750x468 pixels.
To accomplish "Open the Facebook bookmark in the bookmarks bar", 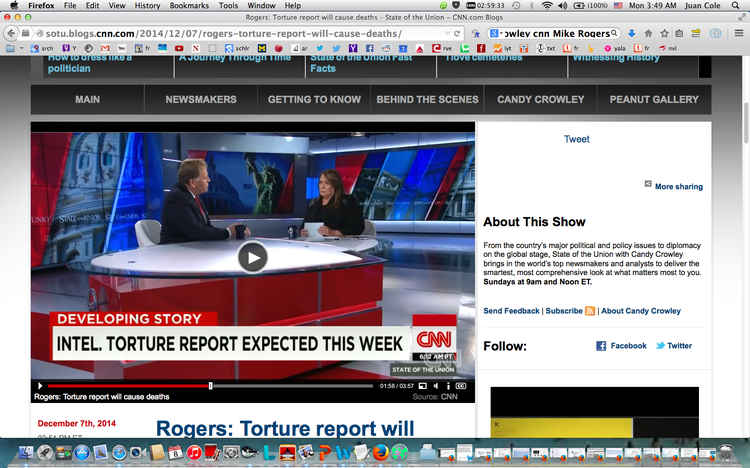I will point(369,48).
